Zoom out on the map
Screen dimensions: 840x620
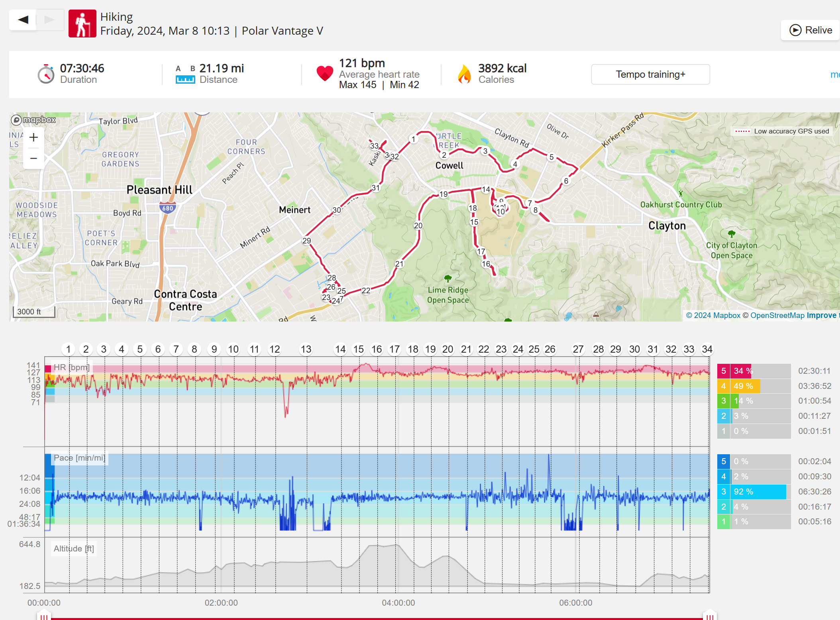[34, 158]
